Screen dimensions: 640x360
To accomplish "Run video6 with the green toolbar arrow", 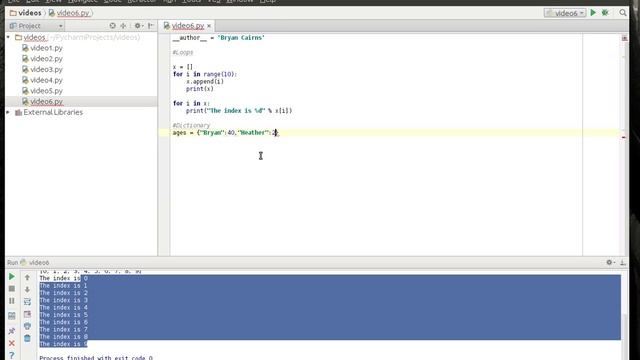I will pos(593,13).
